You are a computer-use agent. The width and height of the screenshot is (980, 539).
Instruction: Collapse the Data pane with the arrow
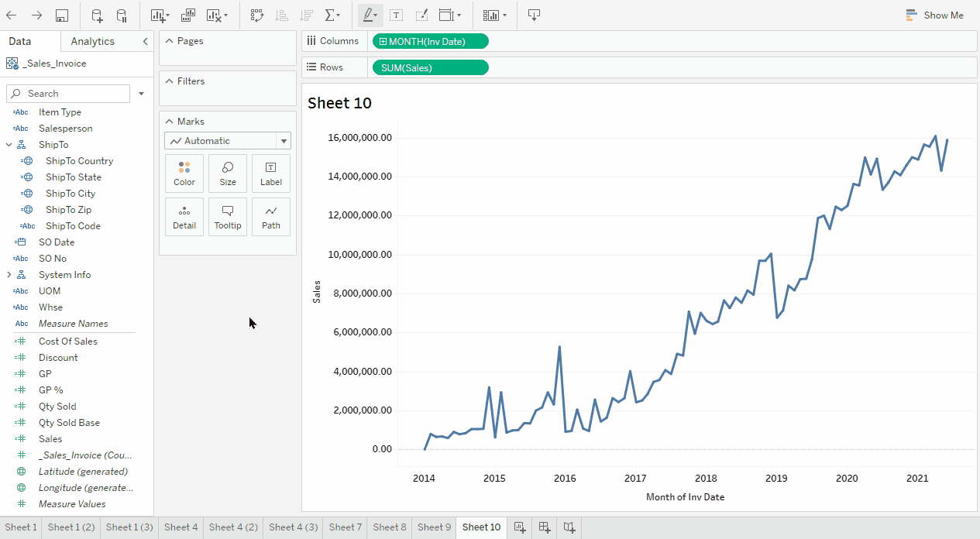pyautogui.click(x=145, y=42)
